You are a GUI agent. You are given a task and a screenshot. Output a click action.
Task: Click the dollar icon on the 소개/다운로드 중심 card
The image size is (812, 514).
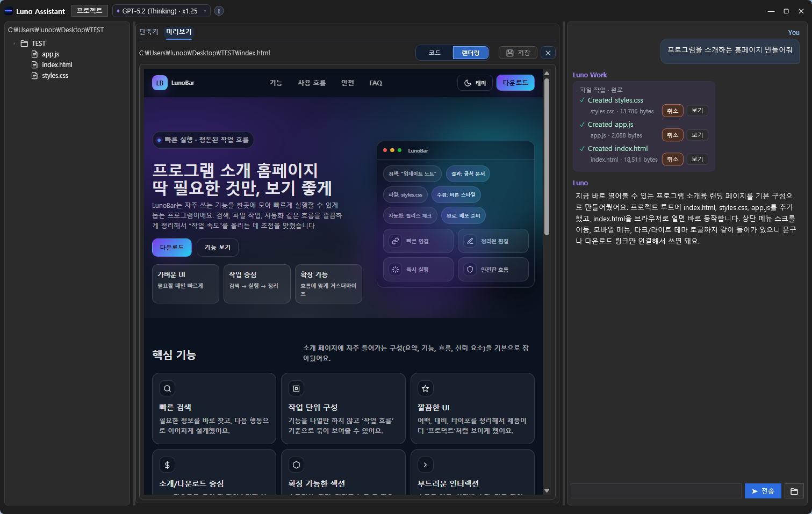click(x=167, y=464)
